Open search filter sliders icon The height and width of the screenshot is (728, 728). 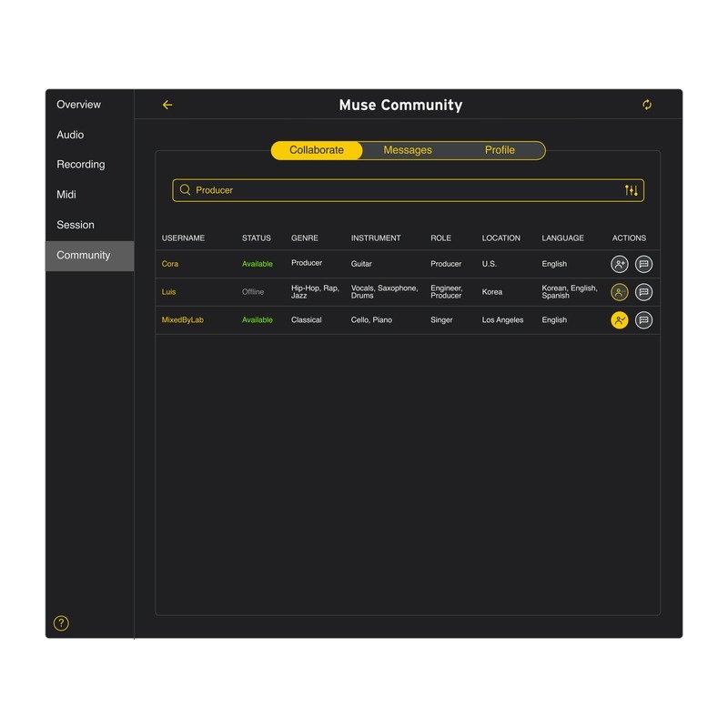click(x=631, y=190)
